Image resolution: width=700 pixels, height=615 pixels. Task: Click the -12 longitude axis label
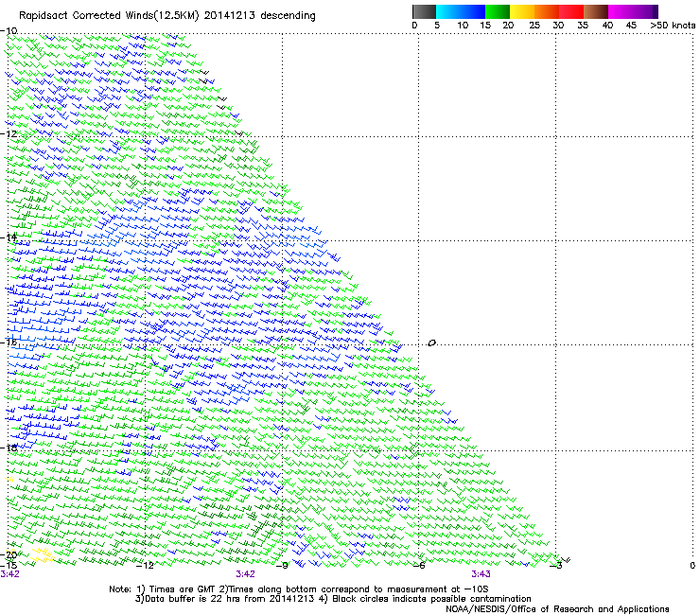tap(145, 566)
